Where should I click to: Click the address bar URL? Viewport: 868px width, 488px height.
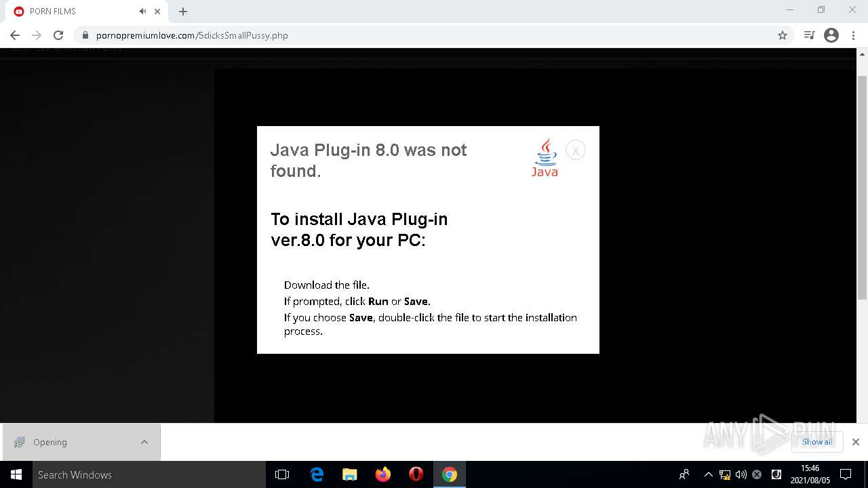click(192, 35)
